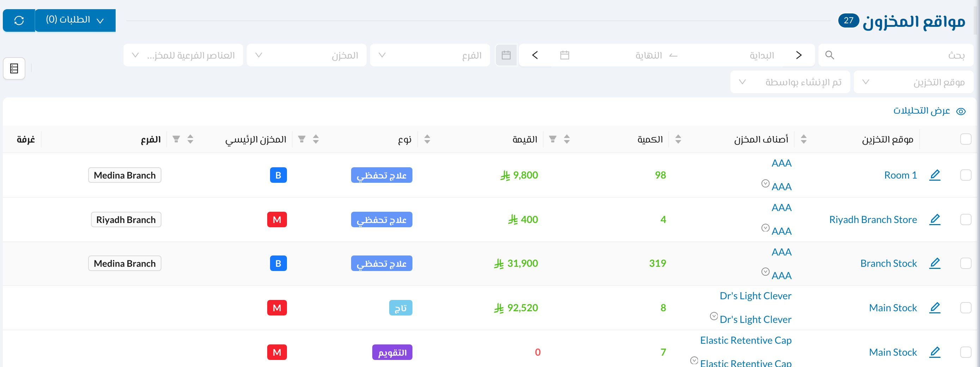The width and height of the screenshot is (980, 367).
Task: Click the Elastic Retentive Cap link
Action: 746,340
